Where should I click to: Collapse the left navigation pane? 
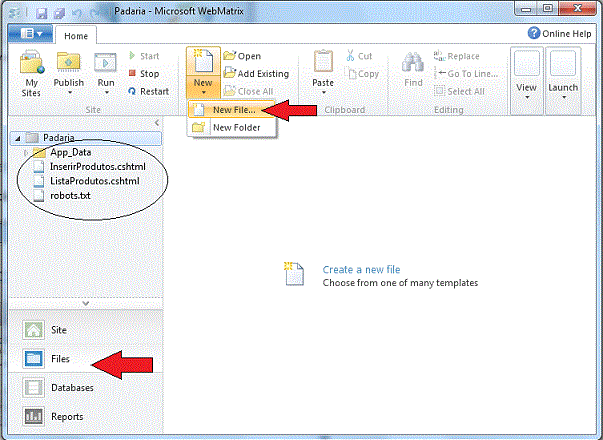tap(157, 123)
